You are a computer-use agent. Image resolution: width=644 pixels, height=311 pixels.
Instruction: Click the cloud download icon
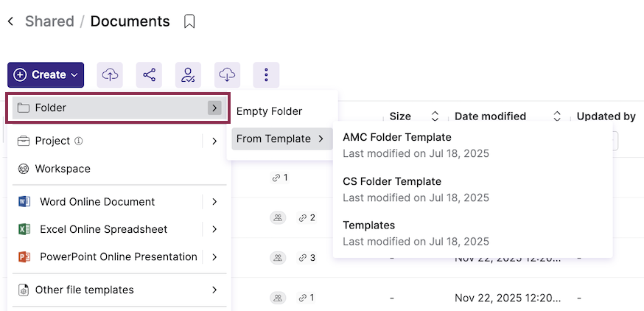point(228,74)
